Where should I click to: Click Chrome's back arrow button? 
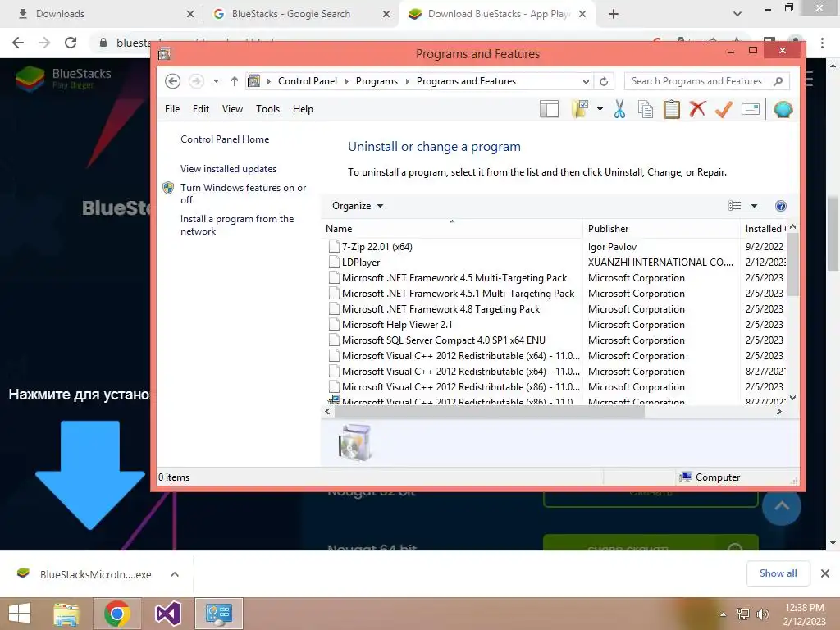[18, 43]
